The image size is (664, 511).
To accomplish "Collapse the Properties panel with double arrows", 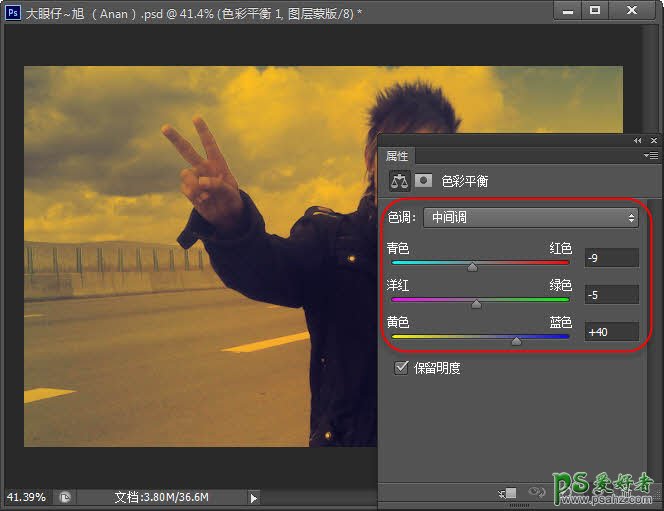I will (638, 141).
